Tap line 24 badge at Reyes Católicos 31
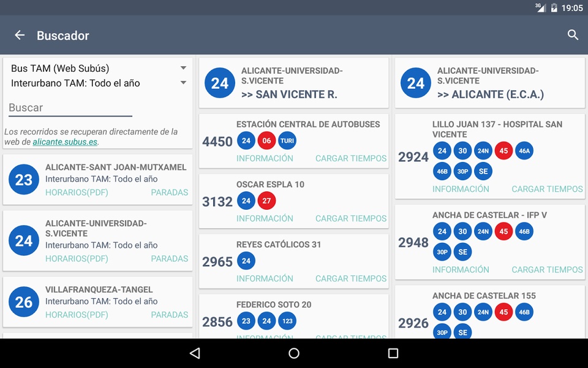The width and height of the screenshot is (588, 368). tap(246, 261)
